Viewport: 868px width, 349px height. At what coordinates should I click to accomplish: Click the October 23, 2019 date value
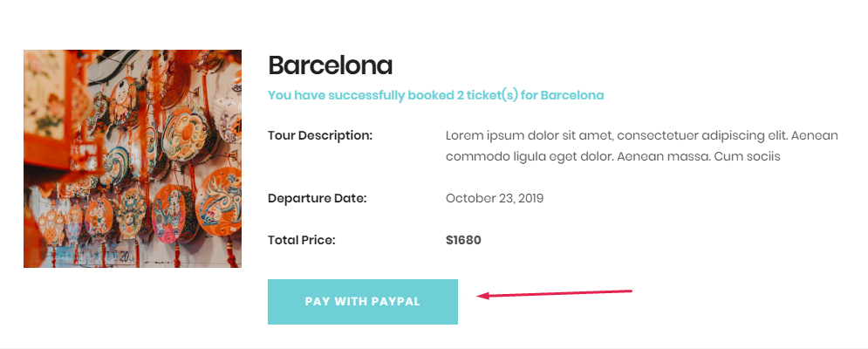pos(494,198)
